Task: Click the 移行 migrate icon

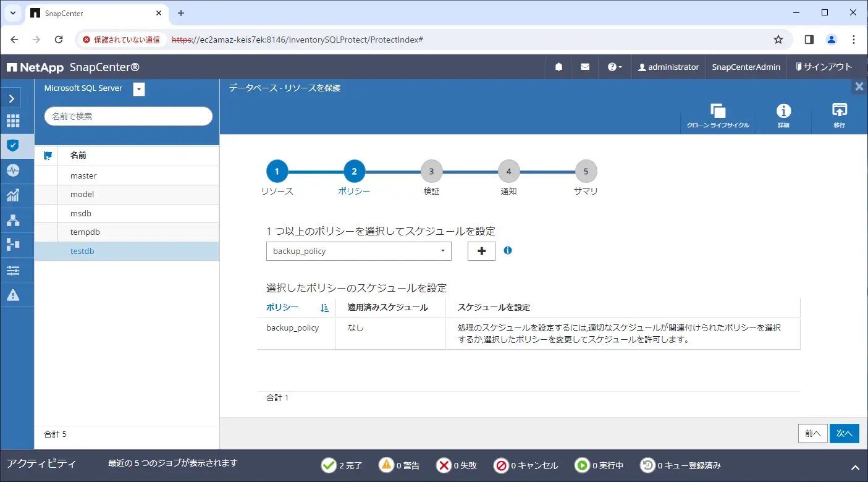Action: (x=839, y=116)
